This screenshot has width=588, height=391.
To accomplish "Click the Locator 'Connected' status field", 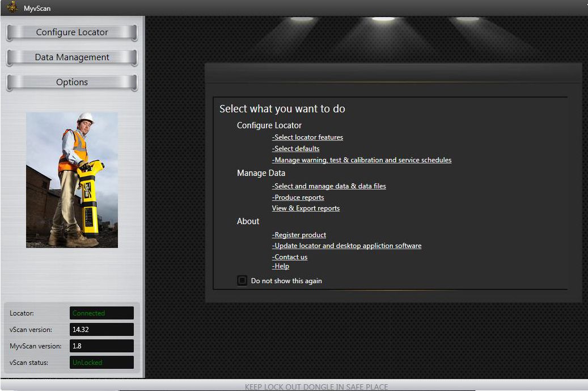I will (101, 313).
